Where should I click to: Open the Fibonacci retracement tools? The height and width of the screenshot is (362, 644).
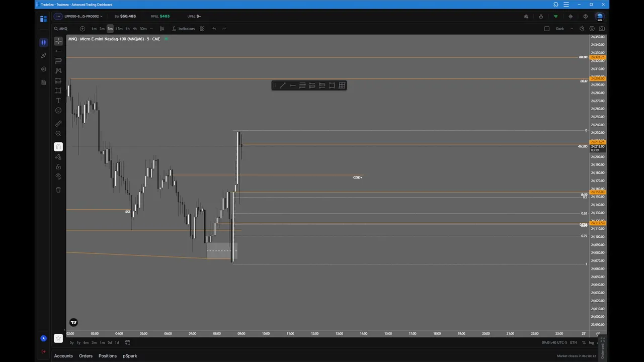tap(58, 61)
